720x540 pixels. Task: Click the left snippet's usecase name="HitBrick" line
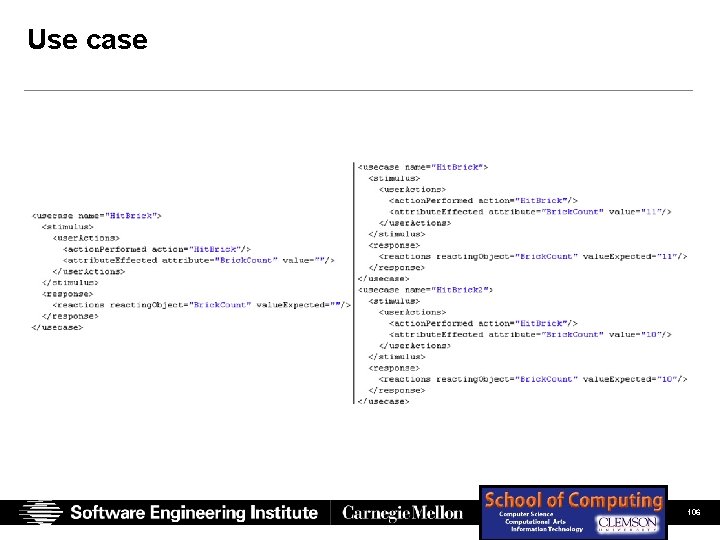(96, 216)
